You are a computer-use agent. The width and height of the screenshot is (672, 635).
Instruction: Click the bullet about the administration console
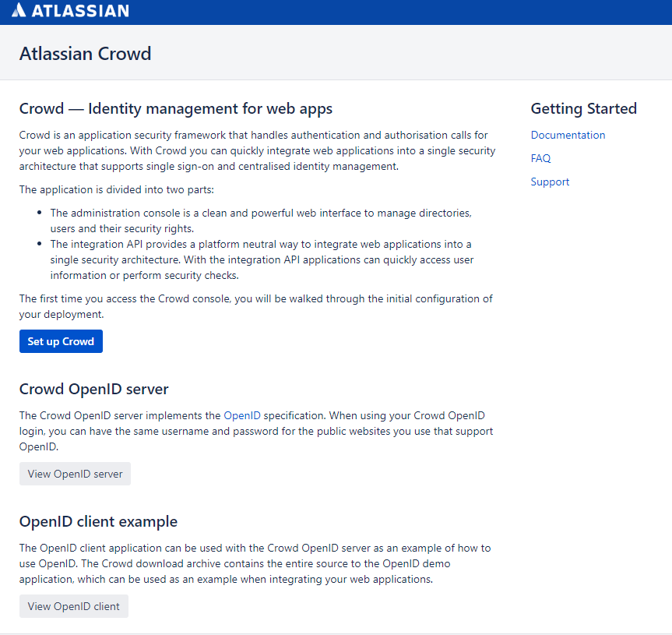[x=261, y=220]
